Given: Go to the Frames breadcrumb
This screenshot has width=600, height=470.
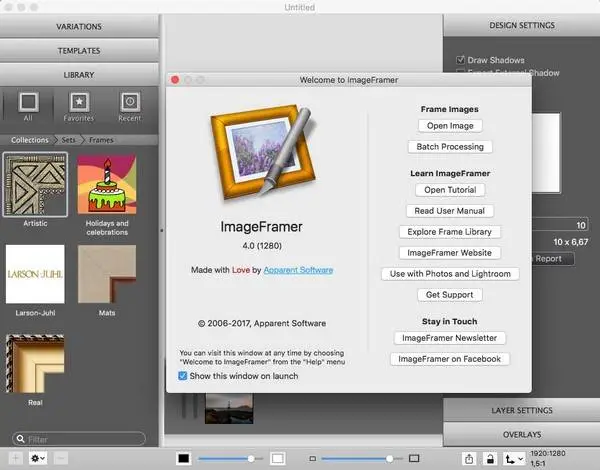Looking at the screenshot, I should click(101, 140).
